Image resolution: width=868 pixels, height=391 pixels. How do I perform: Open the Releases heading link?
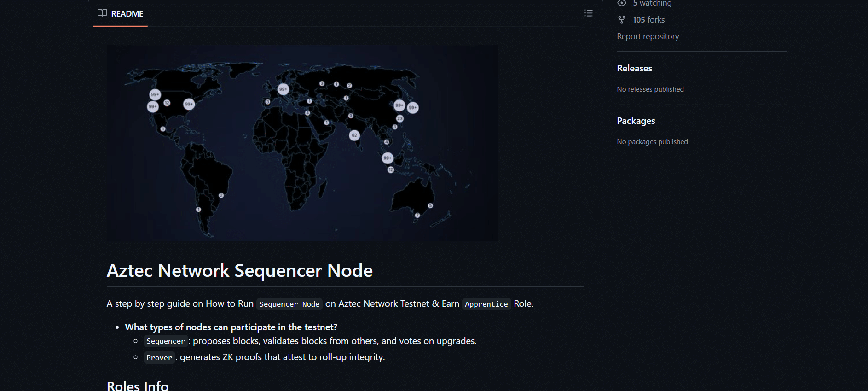click(x=634, y=68)
